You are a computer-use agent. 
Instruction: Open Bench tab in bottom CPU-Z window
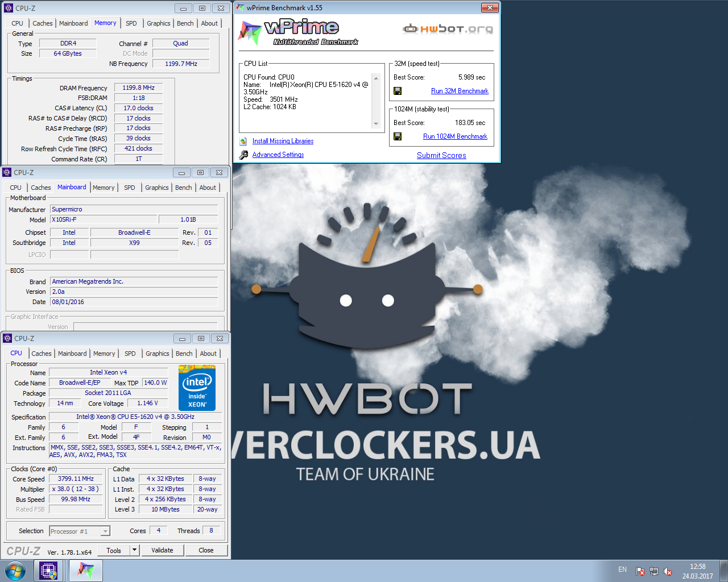pyautogui.click(x=184, y=354)
